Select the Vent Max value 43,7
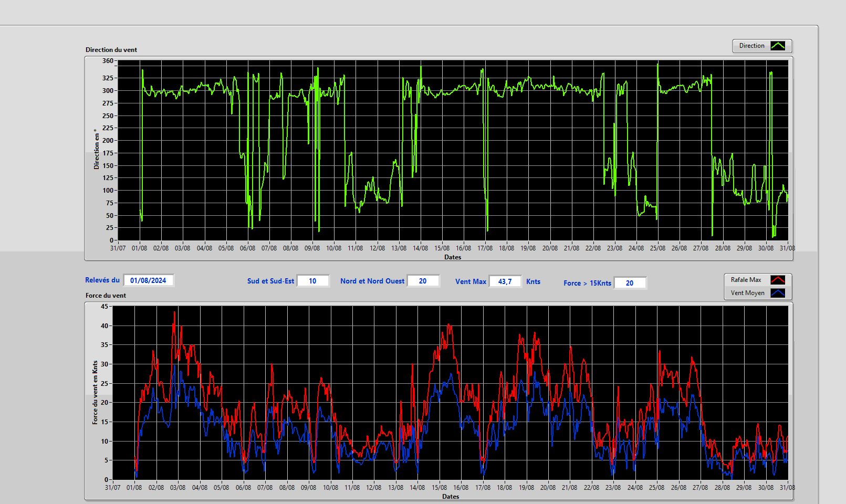The image size is (846, 504). click(505, 281)
